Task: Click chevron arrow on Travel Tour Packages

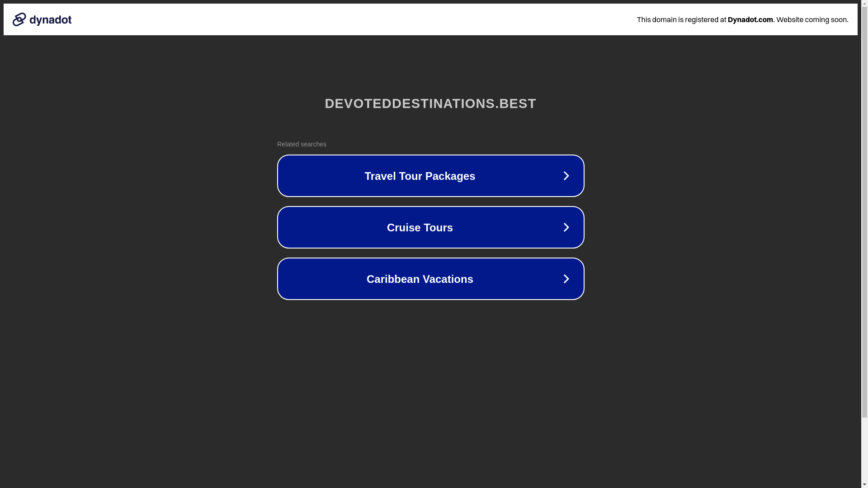Action: click(566, 176)
